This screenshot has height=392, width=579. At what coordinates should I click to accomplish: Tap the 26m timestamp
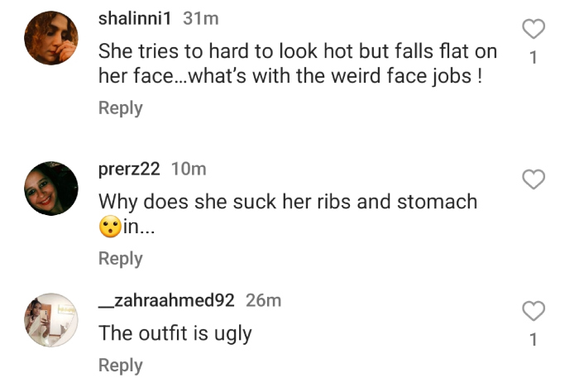264,300
